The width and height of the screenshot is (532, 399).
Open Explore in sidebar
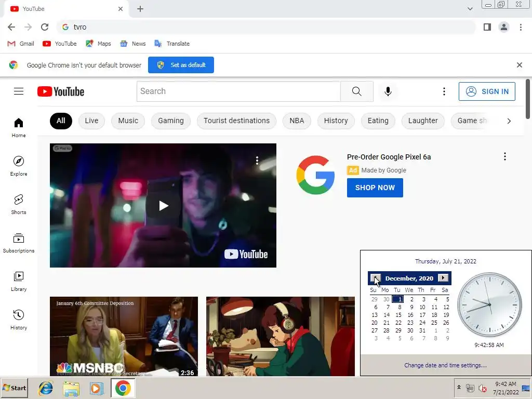coord(19,166)
